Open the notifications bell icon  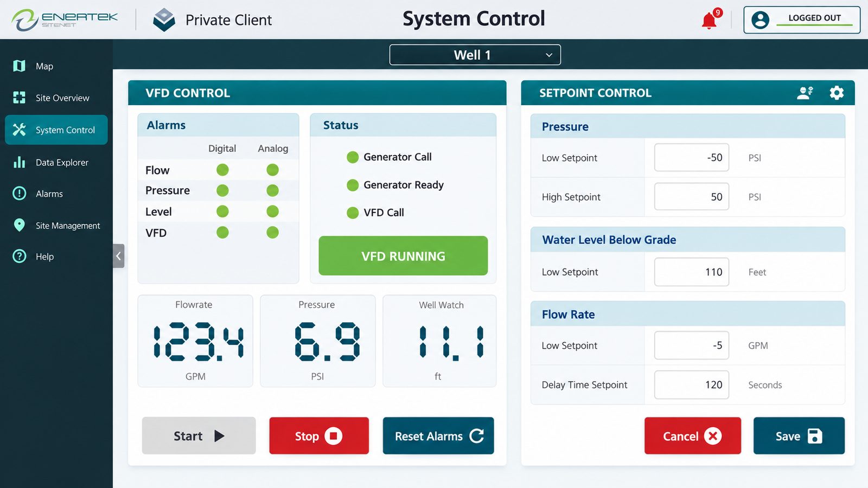710,20
